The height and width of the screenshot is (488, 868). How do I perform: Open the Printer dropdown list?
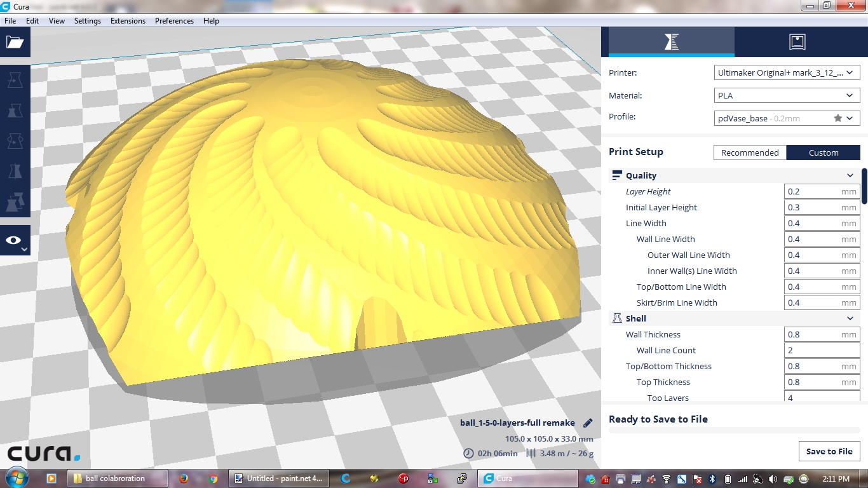[x=787, y=72]
